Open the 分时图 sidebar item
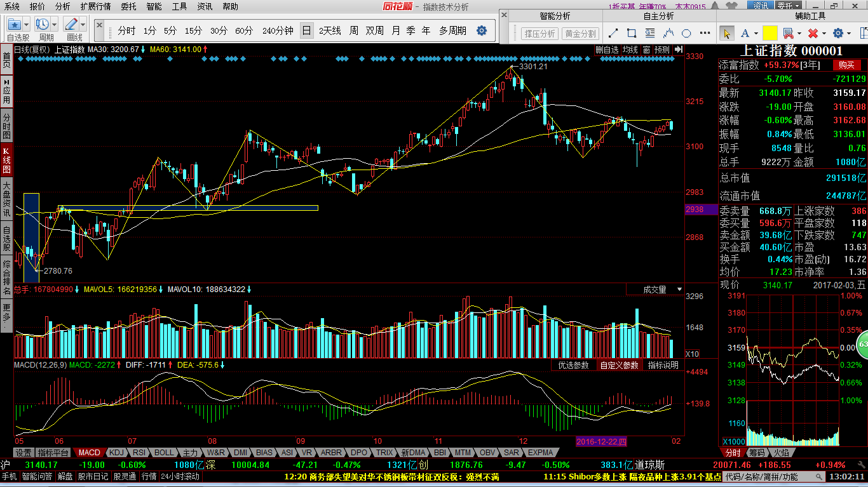 click(x=6, y=126)
